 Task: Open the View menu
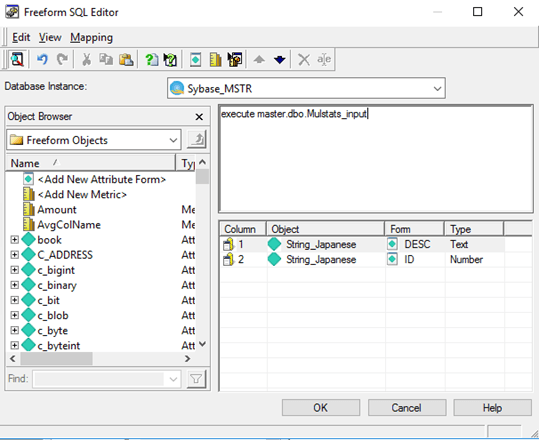pos(50,37)
